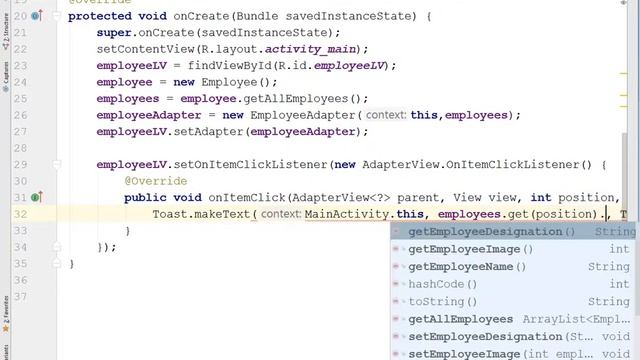Image resolution: width=640 pixels, height=360 pixels.
Task: Click the fold end marker at line 35
Action: [57, 264]
